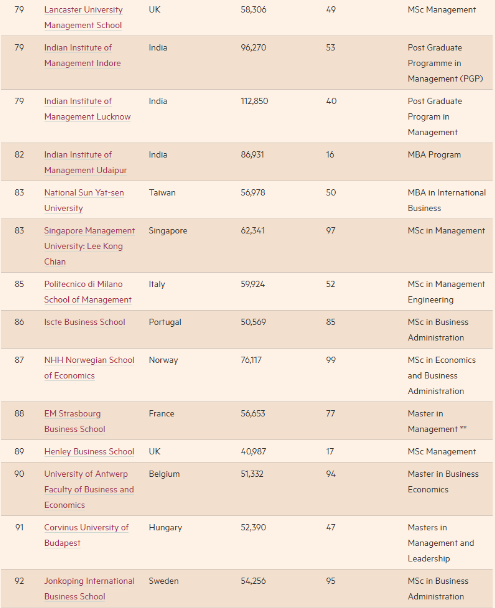This screenshot has height=608, width=495.
Task: Select the salary value 59,924
Action: 253,284
